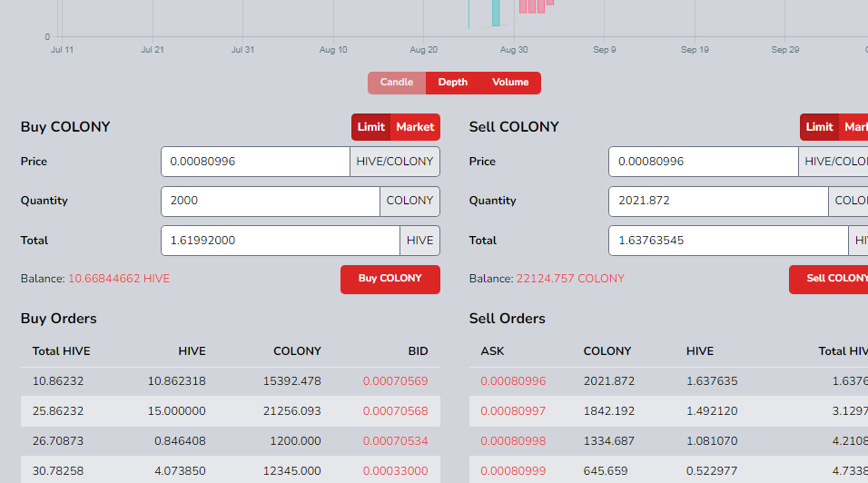The image size is (868, 483).
Task: Switch chart to Volume view
Action: click(x=510, y=83)
